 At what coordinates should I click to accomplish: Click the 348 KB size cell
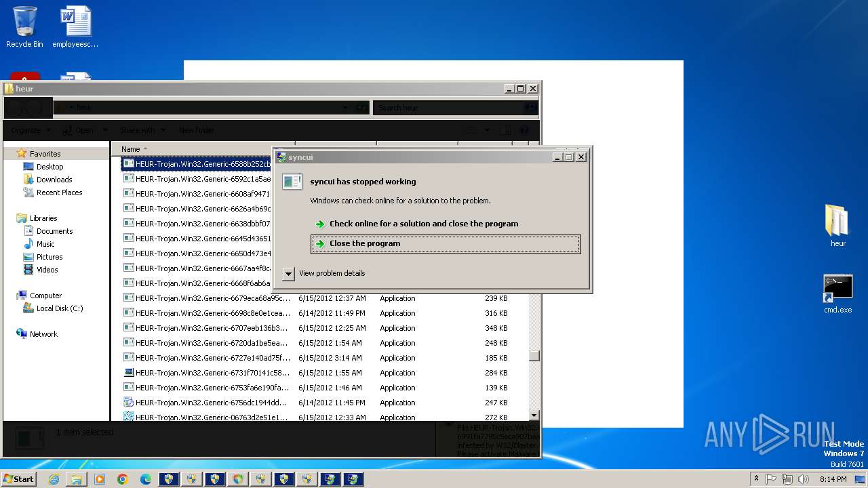click(496, 328)
